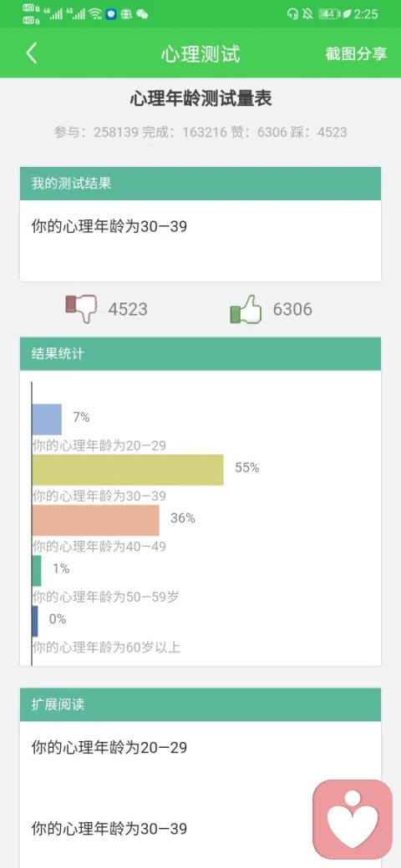The image size is (401, 868).
Task: Tap the thumbs-down dislike icon
Action: coord(81,308)
